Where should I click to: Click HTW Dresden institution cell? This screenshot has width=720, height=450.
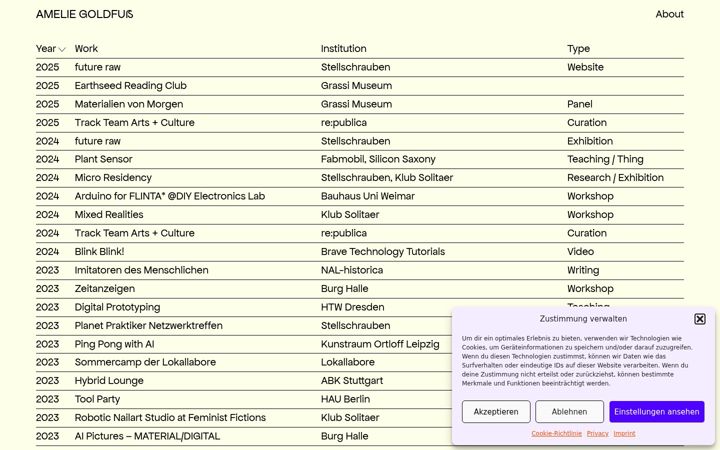click(x=352, y=307)
